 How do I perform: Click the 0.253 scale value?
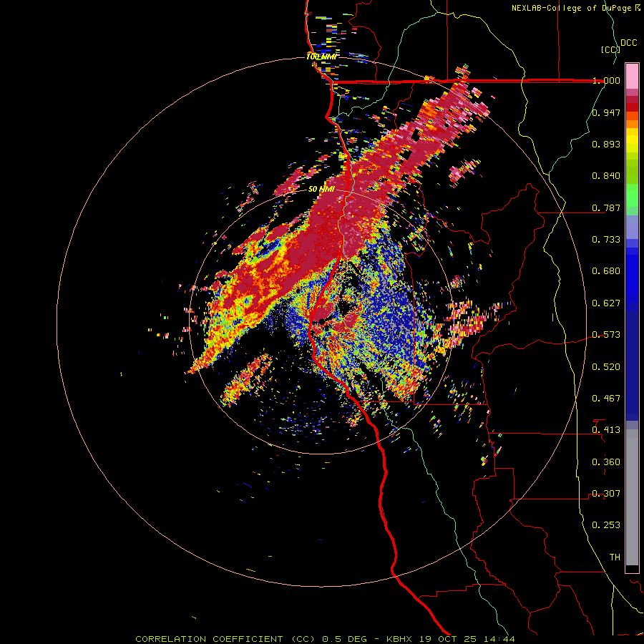click(606, 525)
